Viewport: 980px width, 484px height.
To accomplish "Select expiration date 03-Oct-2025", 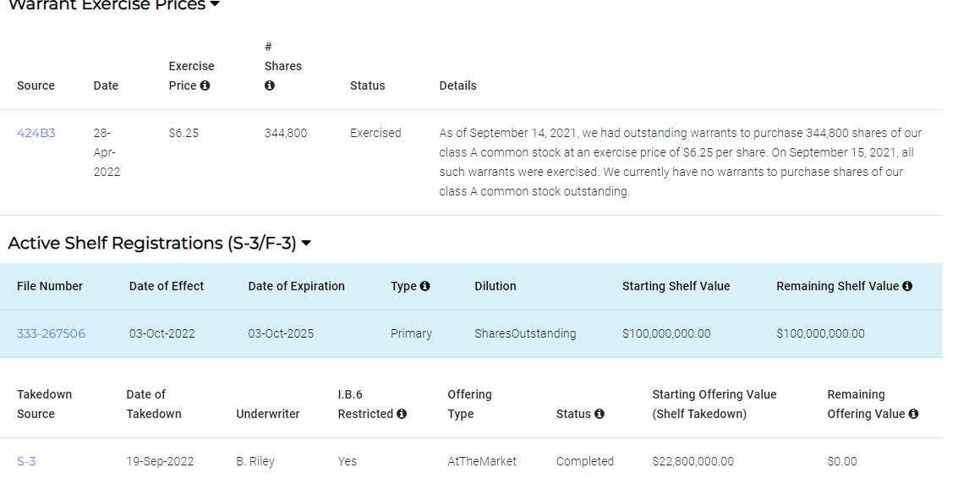I will click(281, 334).
